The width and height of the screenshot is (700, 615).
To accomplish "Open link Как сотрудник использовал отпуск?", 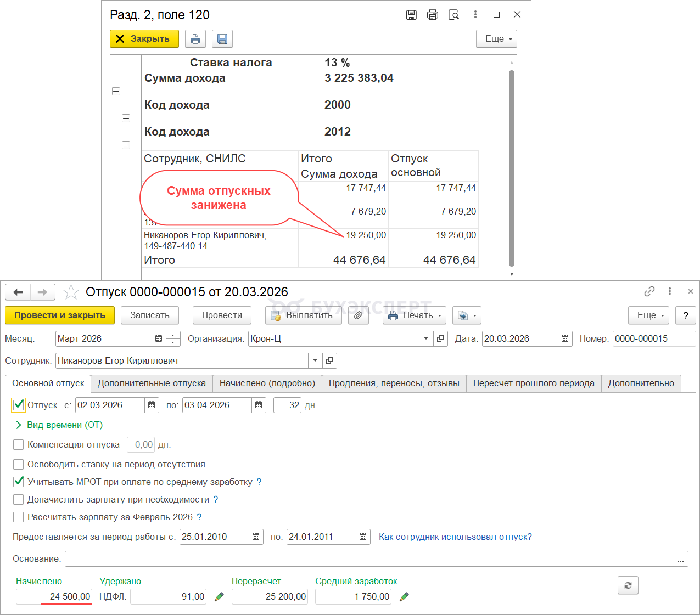I will [455, 537].
